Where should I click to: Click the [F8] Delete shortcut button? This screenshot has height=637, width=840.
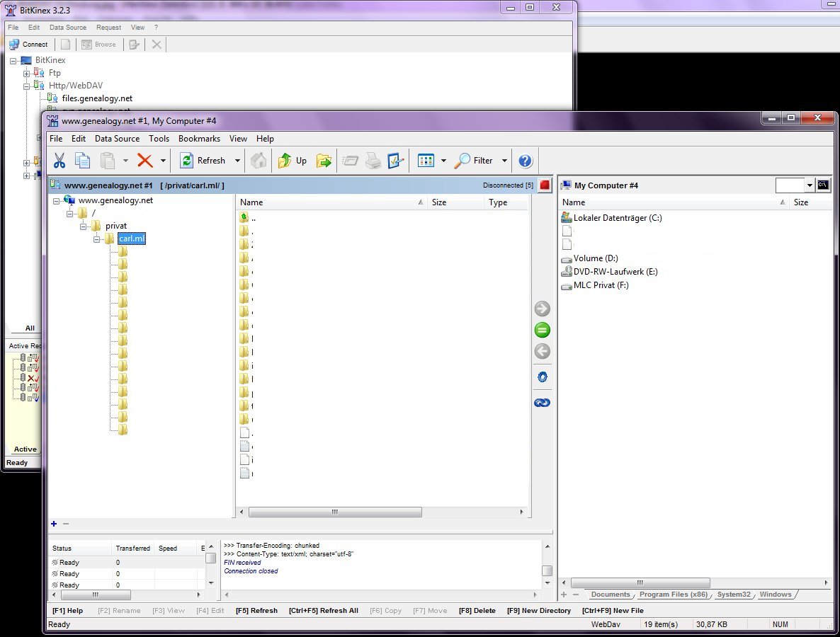477,610
